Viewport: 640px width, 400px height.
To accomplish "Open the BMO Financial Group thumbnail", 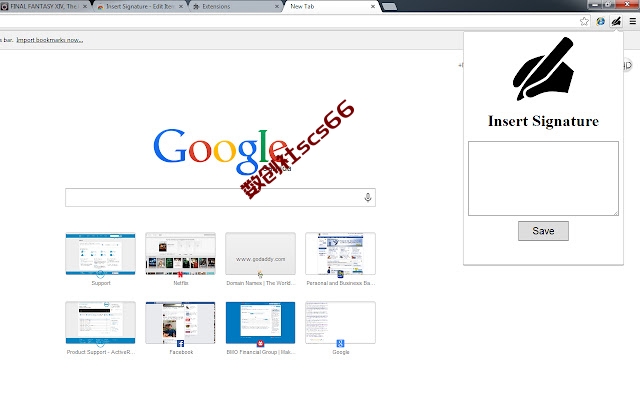I will point(260,322).
